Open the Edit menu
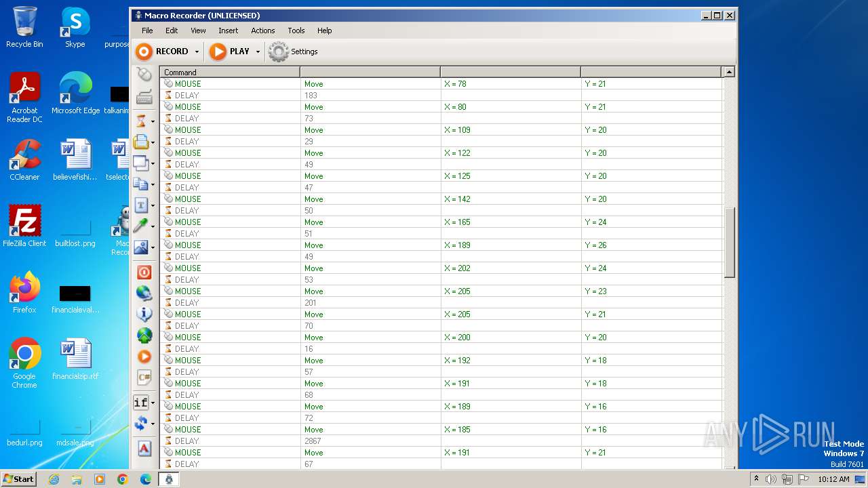The height and width of the screenshot is (488, 868). [x=172, y=30]
